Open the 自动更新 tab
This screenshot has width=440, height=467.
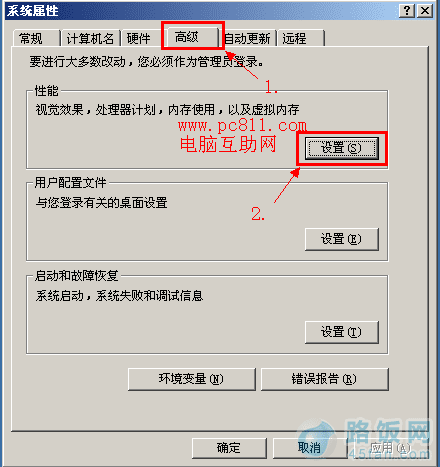click(248, 38)
